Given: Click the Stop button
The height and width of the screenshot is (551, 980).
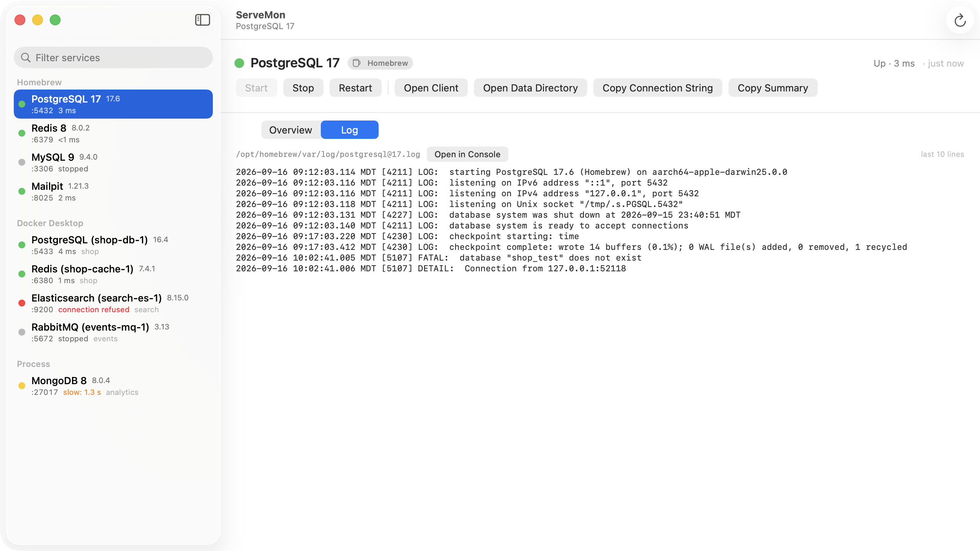Looking at the screenshot, I should [x=303, y=88].
